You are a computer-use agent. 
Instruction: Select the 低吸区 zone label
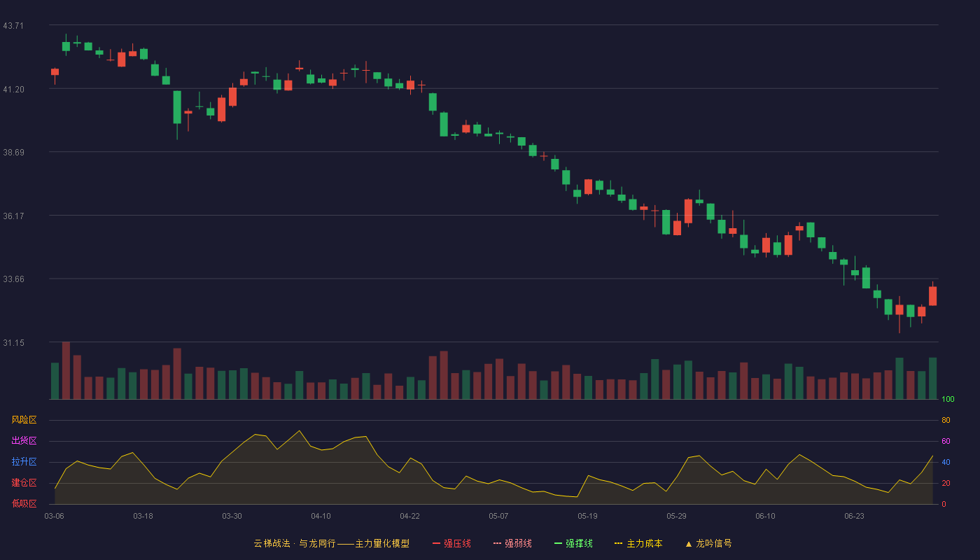24,503
